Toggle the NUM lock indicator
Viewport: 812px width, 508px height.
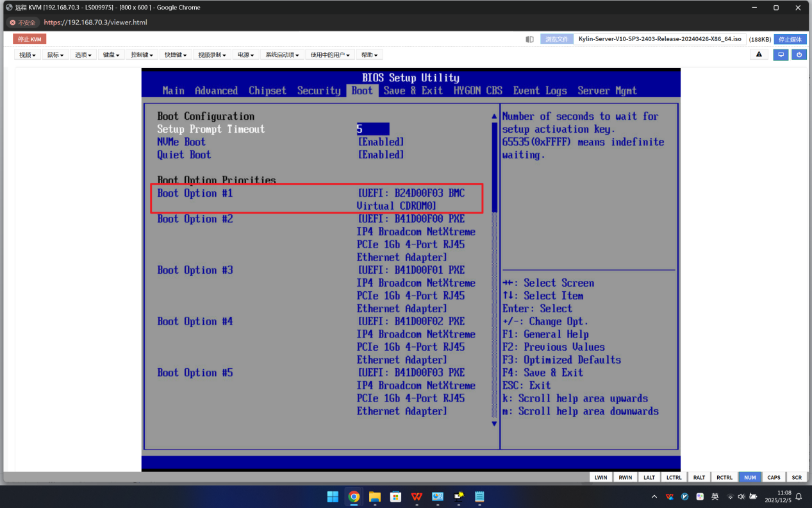click(x=750, y=477)
